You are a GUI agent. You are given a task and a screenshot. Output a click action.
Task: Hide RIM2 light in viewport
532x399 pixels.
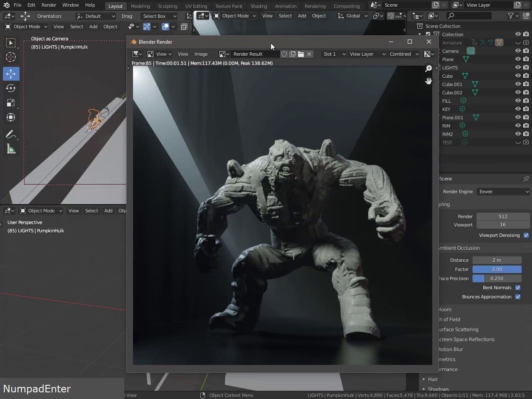pyautogui.click(x=518, y=134)
